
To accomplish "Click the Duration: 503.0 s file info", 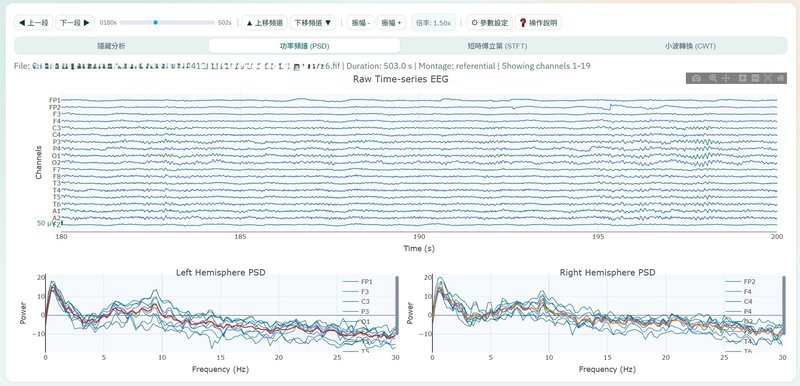I will coord(380,66).
